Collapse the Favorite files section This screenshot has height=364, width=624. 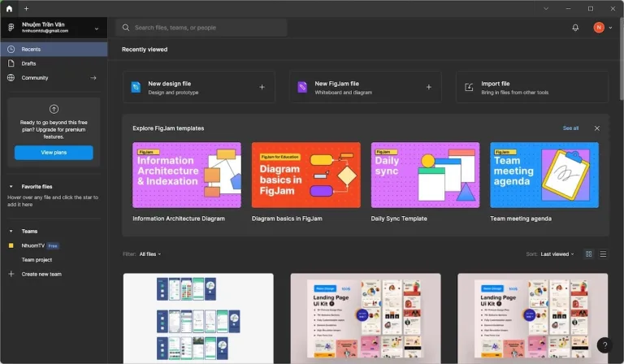tap(11, 186)
